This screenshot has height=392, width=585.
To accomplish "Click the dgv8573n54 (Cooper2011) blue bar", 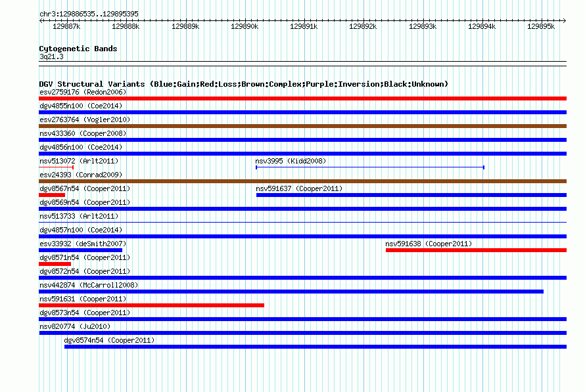I will (x=302, y=319).
